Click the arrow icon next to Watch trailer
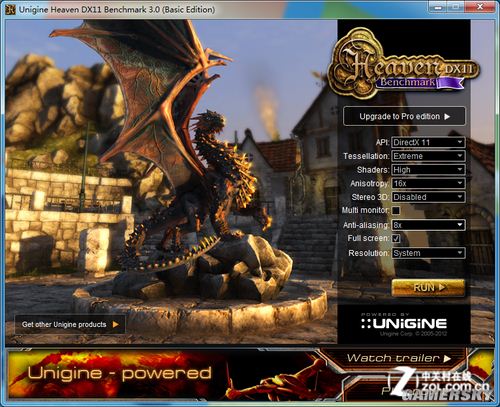Image resolution: width=500 pixels, height=407 pixels. [447, 359]
